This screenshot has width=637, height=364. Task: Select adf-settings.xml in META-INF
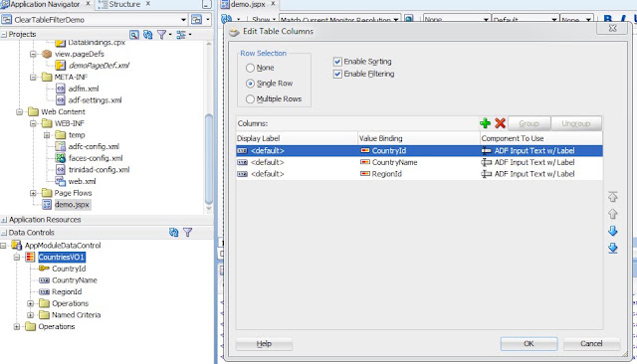pos(95,100)
